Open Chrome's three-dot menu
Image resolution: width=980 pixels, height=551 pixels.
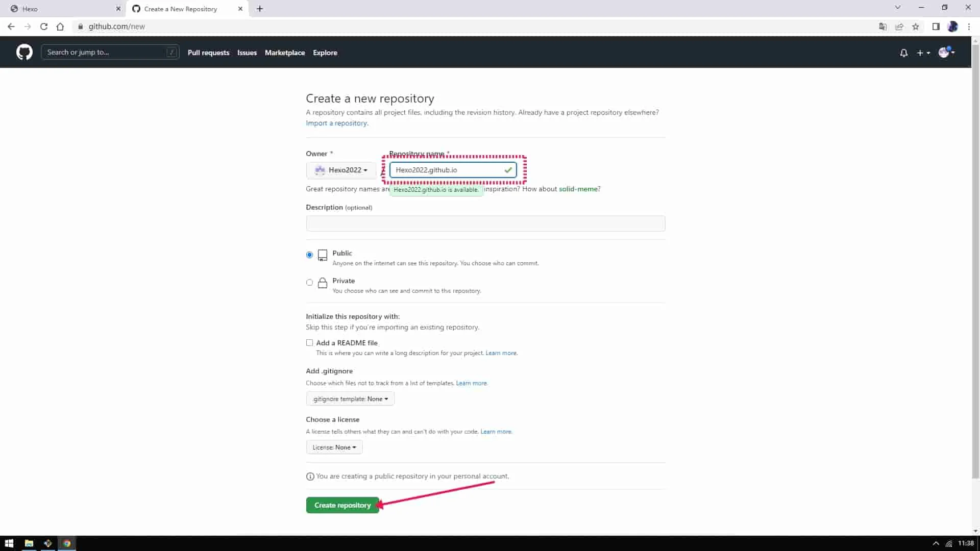pyautogui.click(x=969, y=27)
